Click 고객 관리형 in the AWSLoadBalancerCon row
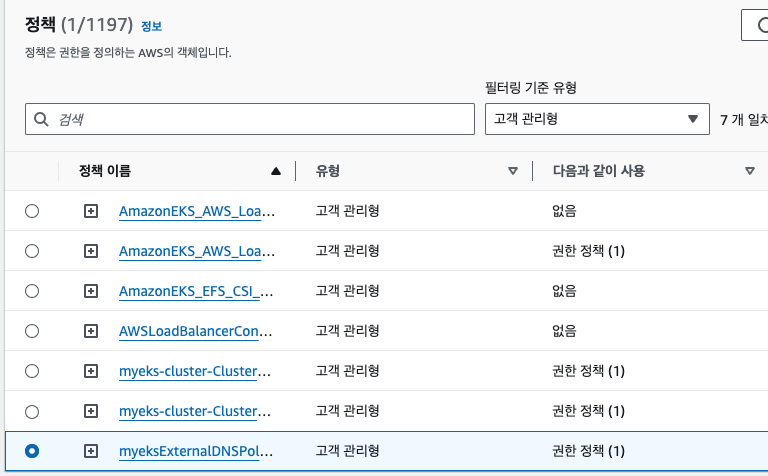The width and height of the screenshot is (768, 476). pos(347,331)
